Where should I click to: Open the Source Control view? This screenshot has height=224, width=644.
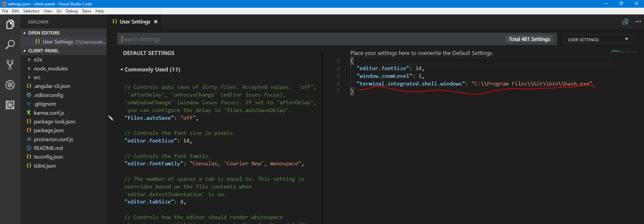click(x=10, y=65)
